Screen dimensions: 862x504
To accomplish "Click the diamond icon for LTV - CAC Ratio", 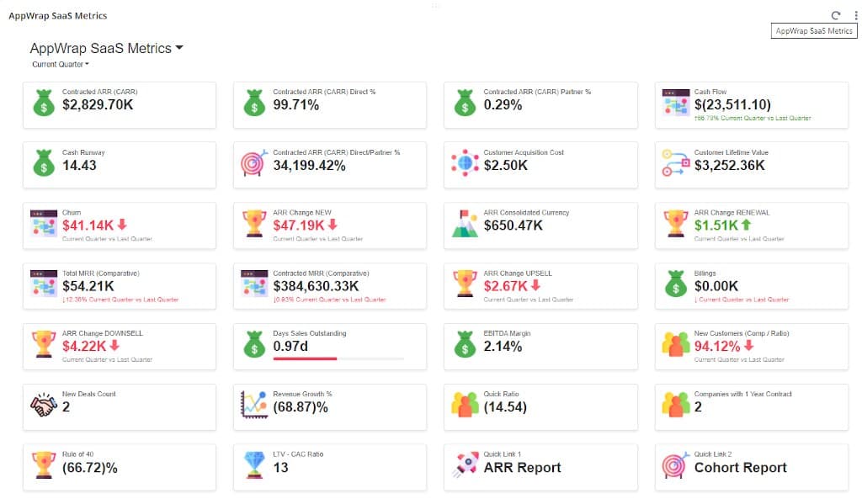I will (254, 465).
